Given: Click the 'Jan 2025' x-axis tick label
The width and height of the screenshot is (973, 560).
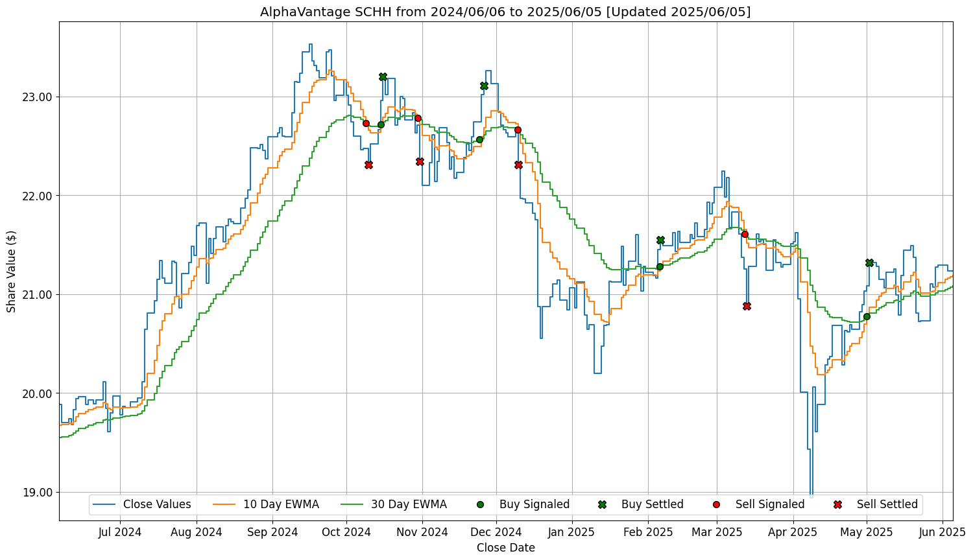Looking at the screenshot, I should click(x=572, y=532).
